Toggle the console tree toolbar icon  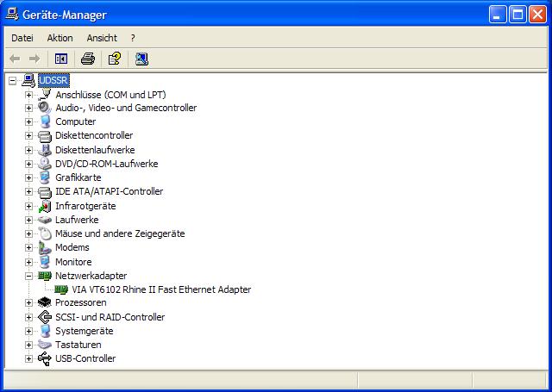click(x=61, y=59)
